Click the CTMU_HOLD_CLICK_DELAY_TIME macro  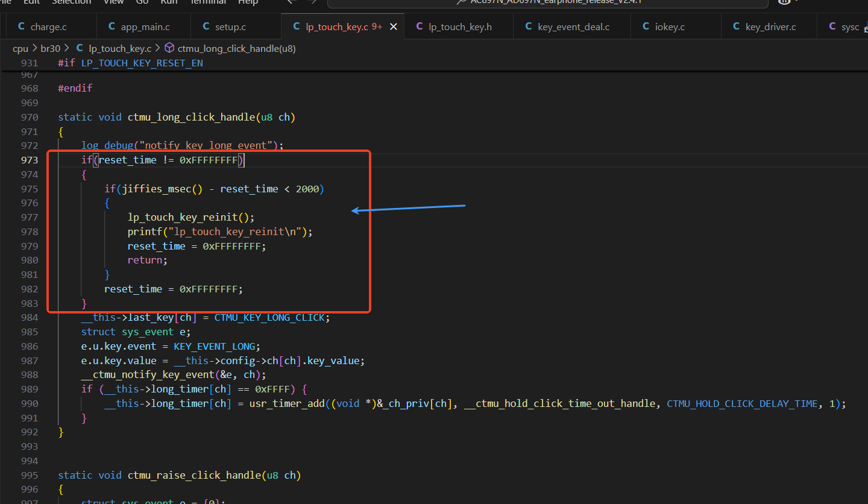pyautogui.click(x=742, y=404)
